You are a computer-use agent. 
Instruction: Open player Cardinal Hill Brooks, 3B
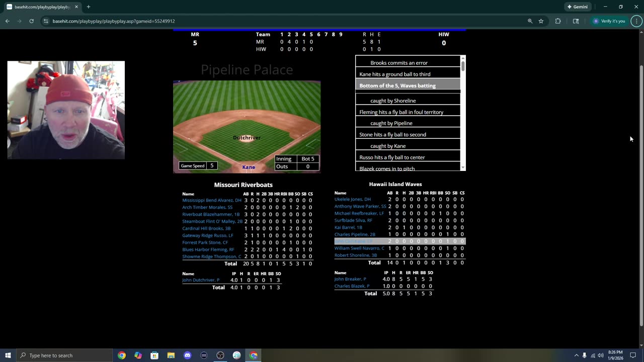[x=206, y=228]
